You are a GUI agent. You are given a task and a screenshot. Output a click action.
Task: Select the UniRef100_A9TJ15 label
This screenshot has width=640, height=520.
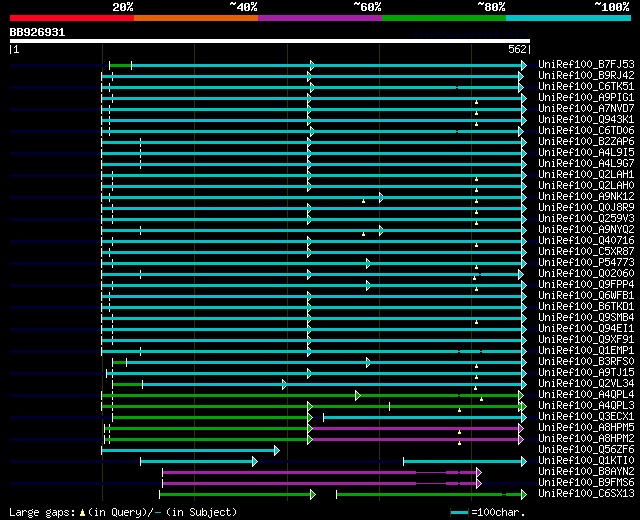tap(586, 373)
